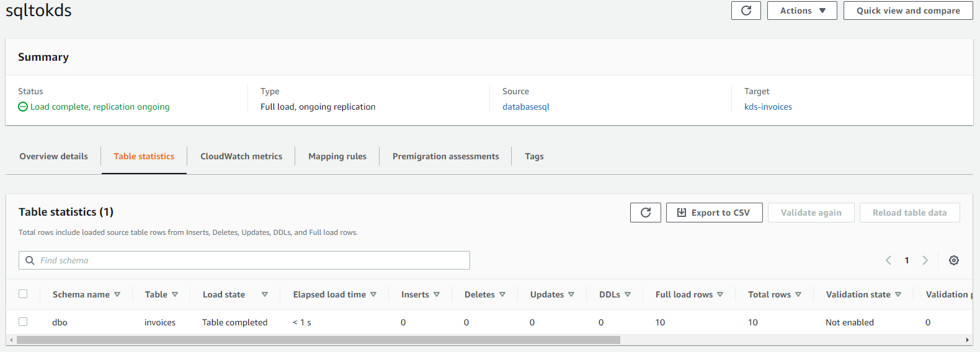Refresh the Table statistics panel
The image size is (980, 352).
point(645,213)
